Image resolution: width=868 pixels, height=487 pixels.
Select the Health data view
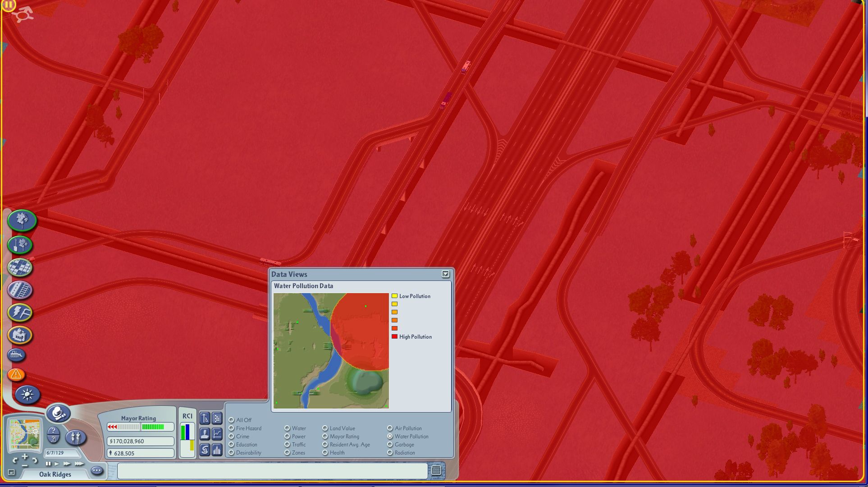point(333,452)
